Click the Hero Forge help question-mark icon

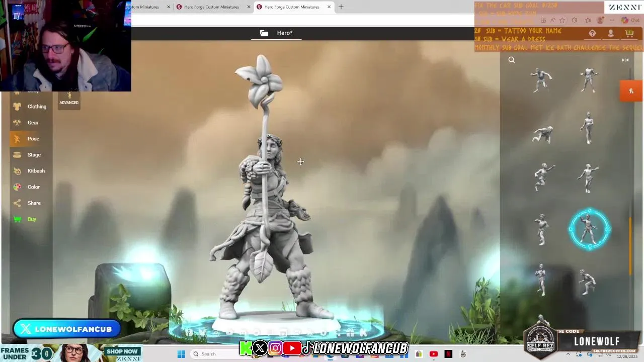(592, 33)
